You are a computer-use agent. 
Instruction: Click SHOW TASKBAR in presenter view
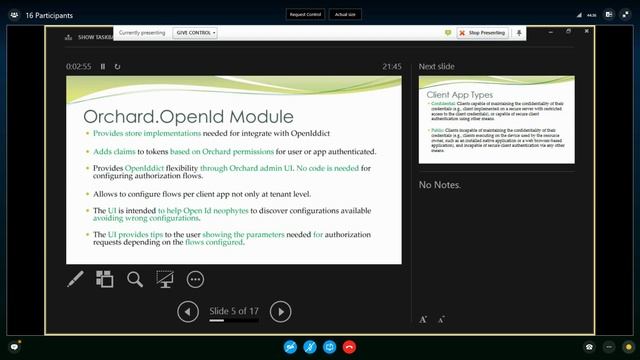pyautogui.click(x=89, y=37)
